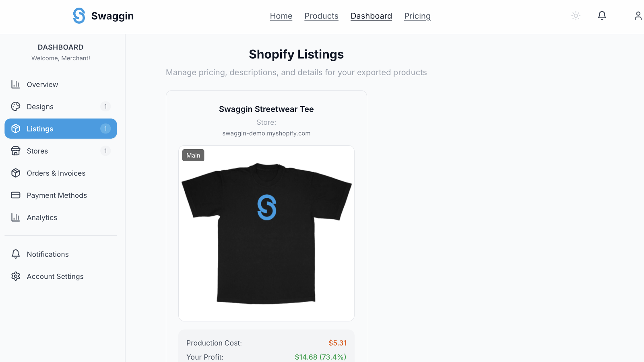Click the black tee product image
This screenshot has width=644, height=362.
pyautogui.click(x=266, y=233)
